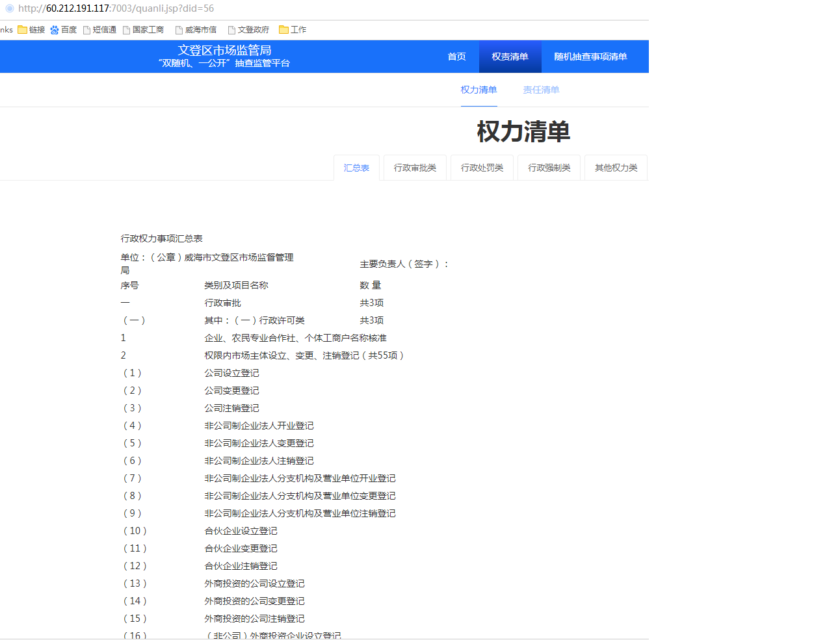Go to 首页 in navigation bar
The width and height of the screenshot is (840, 640).
456,57
